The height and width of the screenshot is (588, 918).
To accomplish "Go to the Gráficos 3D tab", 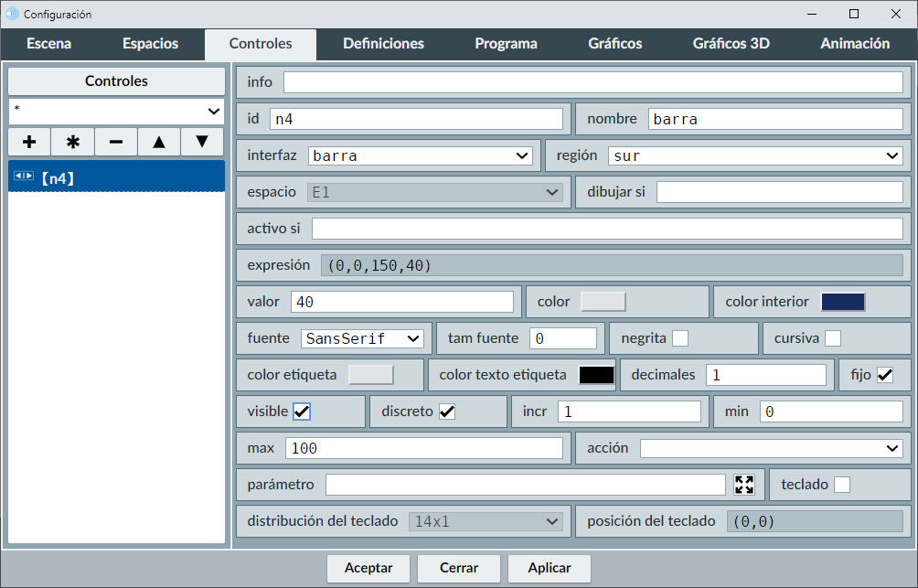I will click(x=731, y=44).
